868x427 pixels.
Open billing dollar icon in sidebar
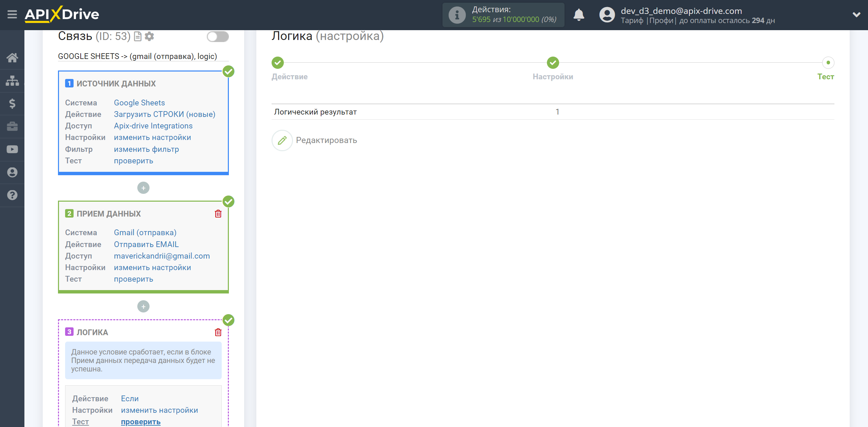point(12,103)
